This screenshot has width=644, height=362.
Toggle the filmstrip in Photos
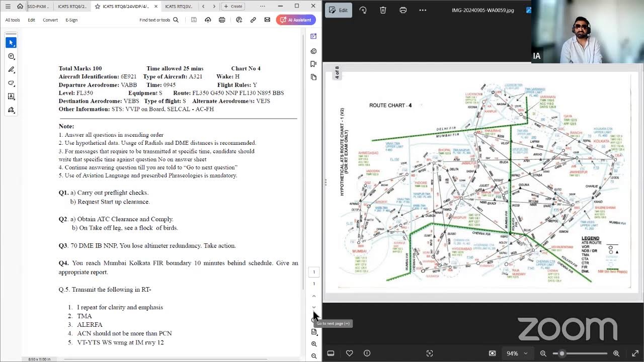(331, 353)
